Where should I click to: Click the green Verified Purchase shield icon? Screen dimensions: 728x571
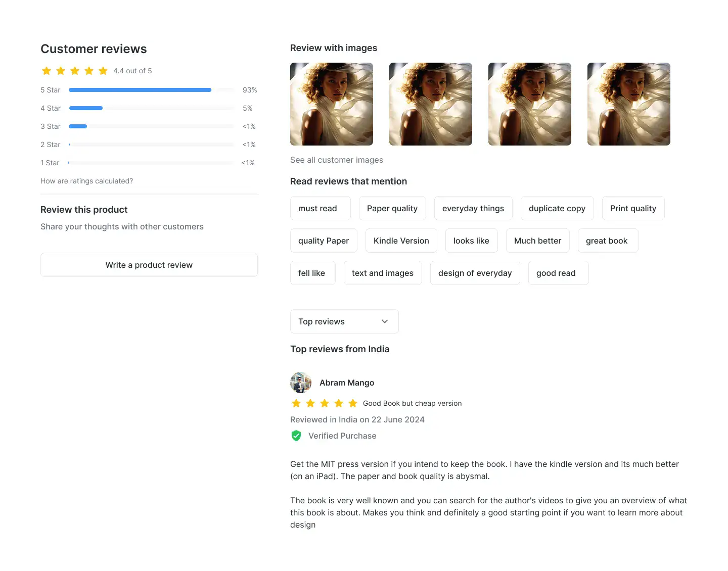296,436
